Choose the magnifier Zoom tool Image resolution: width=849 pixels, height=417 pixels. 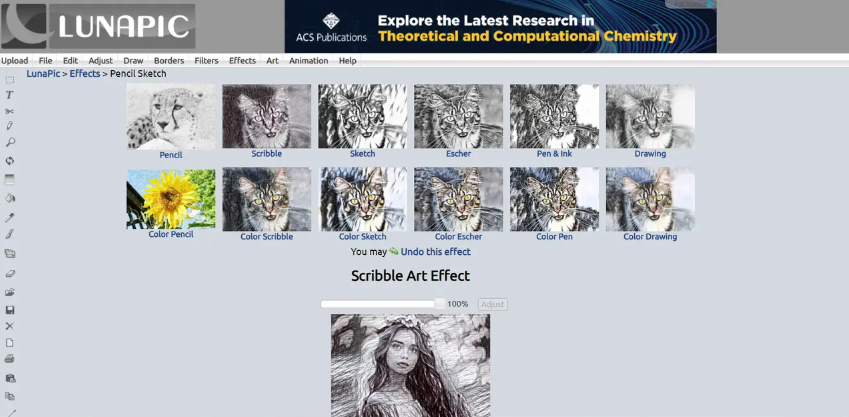click(10, 142)
